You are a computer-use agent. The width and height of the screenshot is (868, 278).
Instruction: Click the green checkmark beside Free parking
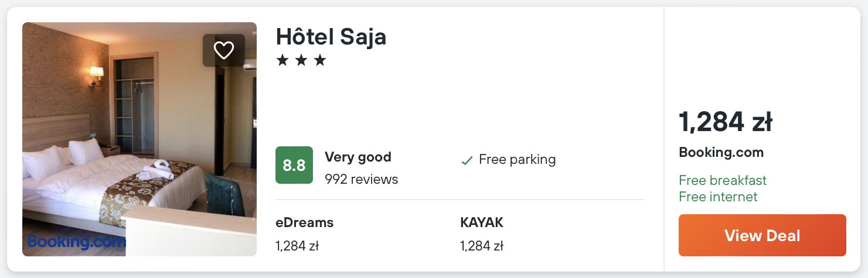click(467, 160)
